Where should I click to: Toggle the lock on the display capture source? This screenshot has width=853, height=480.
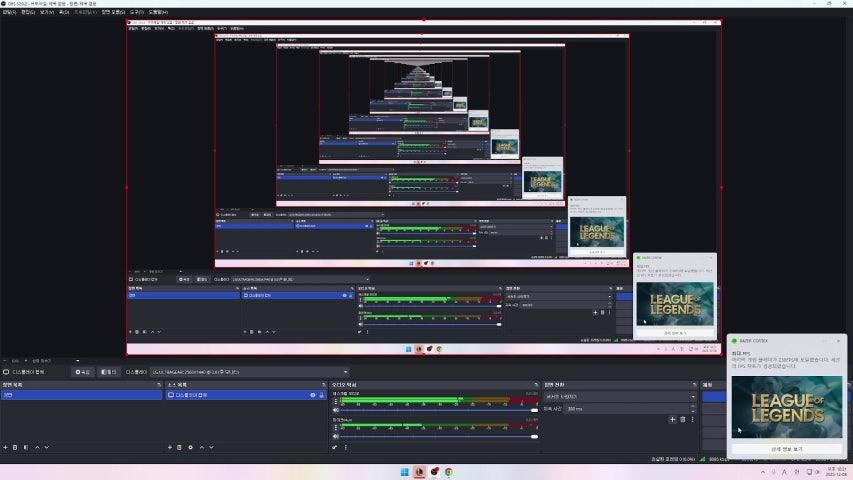point(321,395)
